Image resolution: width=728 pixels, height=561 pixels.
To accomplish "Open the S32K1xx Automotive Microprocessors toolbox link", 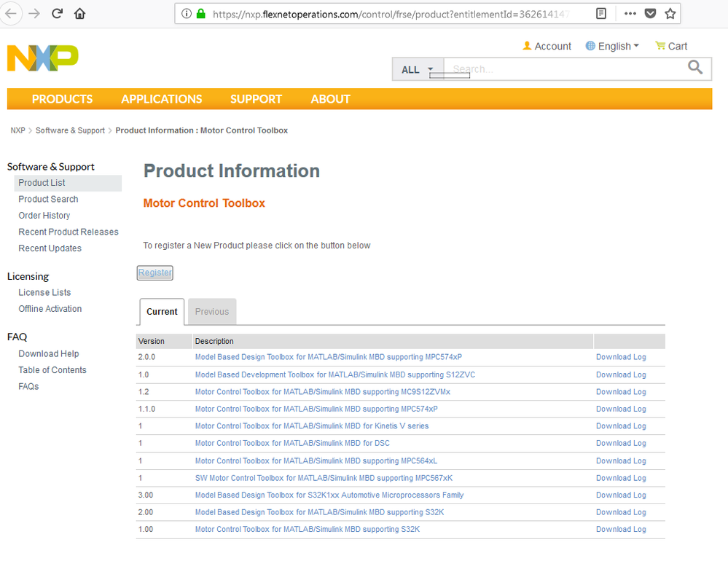I will pyautogui.click(x=329, y=495).
